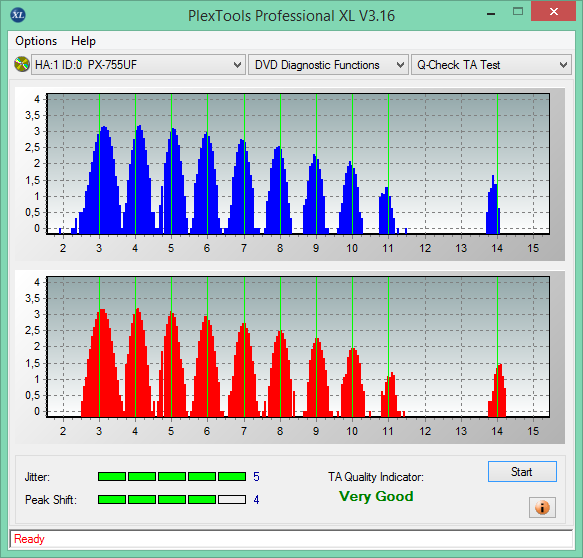Minimize the PlexTools window
583x558 pixels.
click(491, 14)
